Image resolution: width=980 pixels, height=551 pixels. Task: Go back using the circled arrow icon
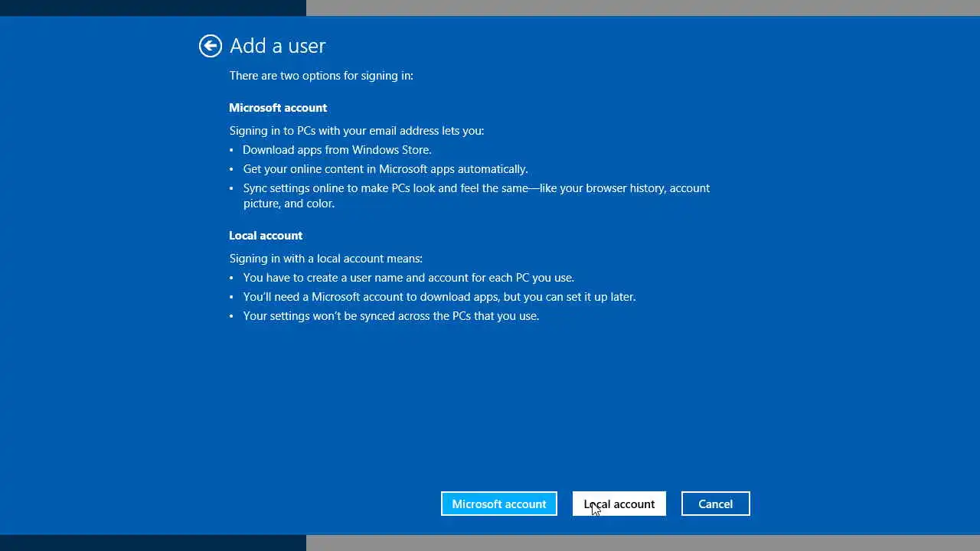(x=211, y=46)
